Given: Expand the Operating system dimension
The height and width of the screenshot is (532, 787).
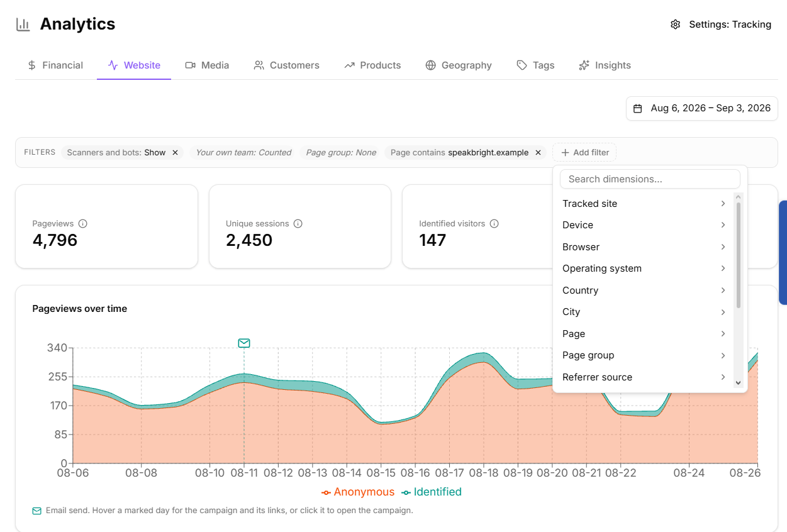Looking at the screenshot, I should 644,269.
